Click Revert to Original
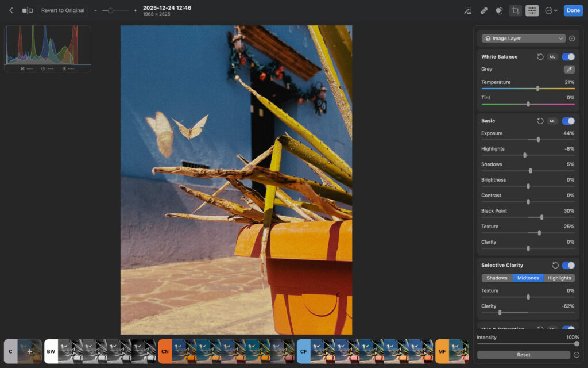 coord(63,10)
